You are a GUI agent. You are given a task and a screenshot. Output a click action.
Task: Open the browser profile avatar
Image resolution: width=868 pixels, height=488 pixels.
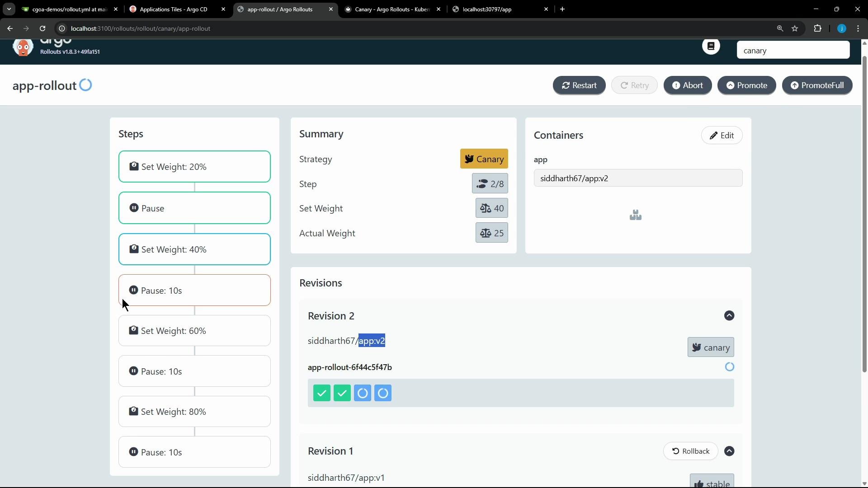click(841, 28)
